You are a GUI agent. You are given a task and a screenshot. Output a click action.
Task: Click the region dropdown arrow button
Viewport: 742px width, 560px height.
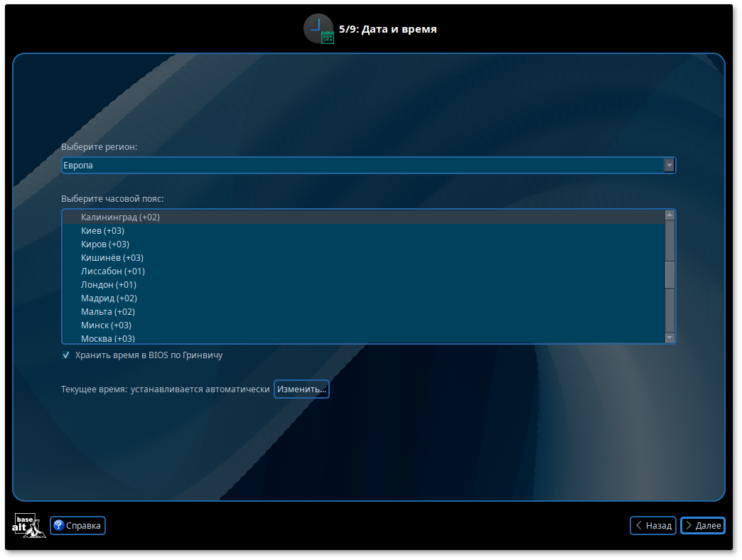(x=669, y=166)
